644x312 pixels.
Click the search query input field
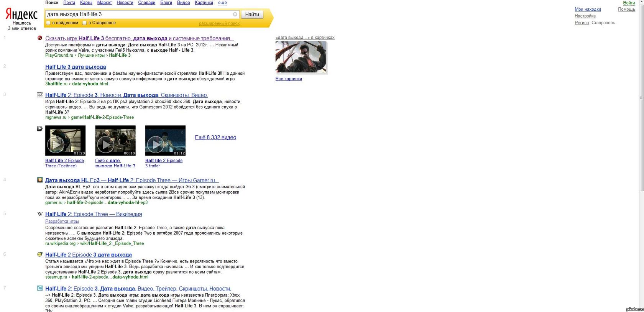click(x=138, y=14)
